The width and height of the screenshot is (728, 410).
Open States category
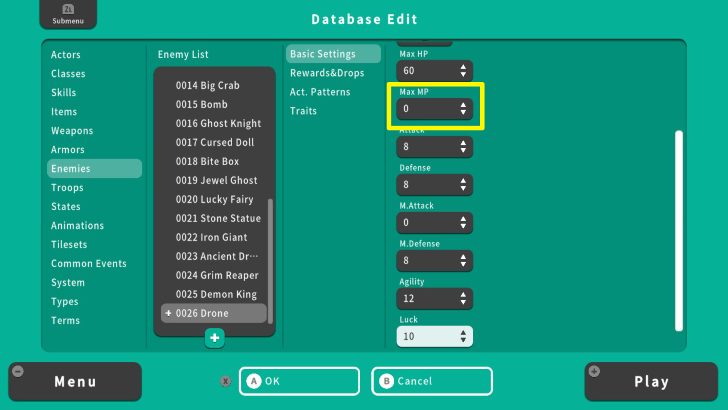66,207
